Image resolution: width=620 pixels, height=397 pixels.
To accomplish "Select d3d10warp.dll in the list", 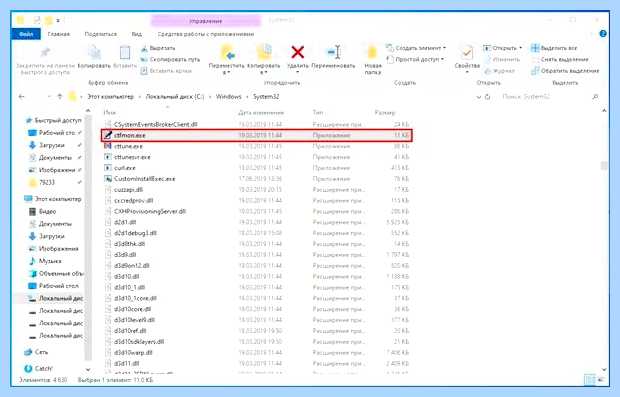I will 257,352.
